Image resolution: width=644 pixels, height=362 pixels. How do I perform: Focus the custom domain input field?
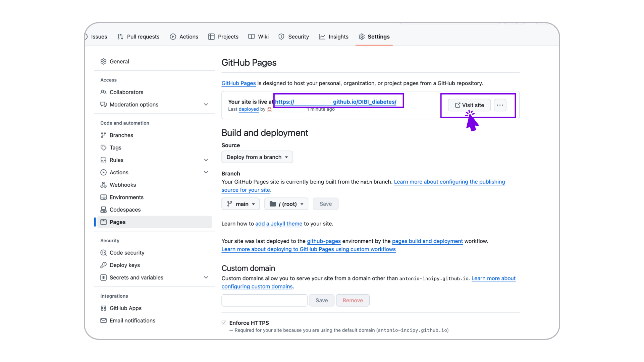point(264,300)
